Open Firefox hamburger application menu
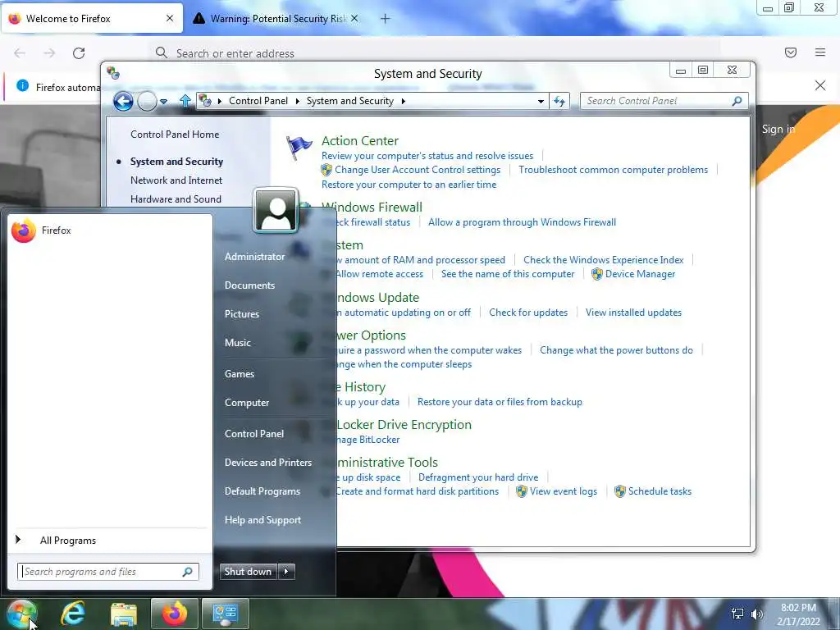 (x=820, y=52)
